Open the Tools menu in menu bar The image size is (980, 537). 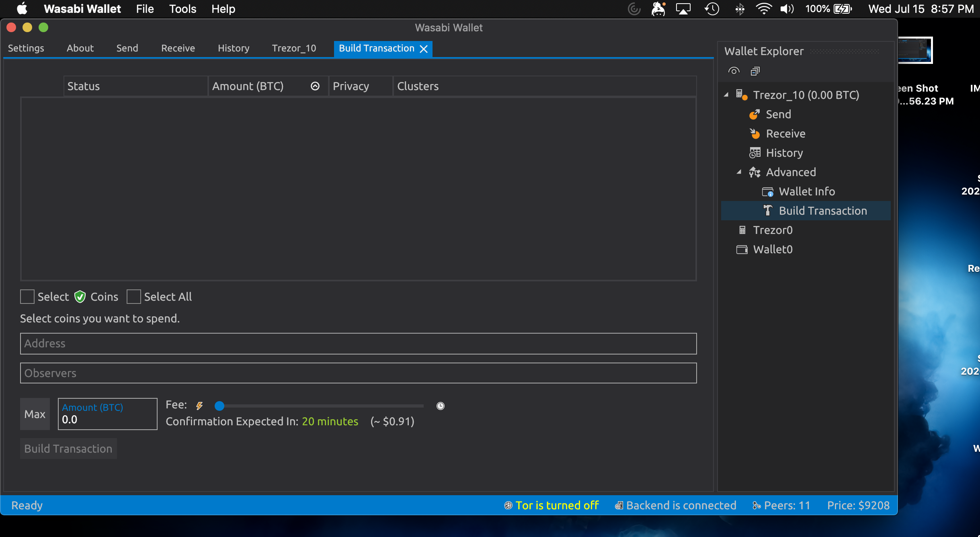[x=182, y=9]
